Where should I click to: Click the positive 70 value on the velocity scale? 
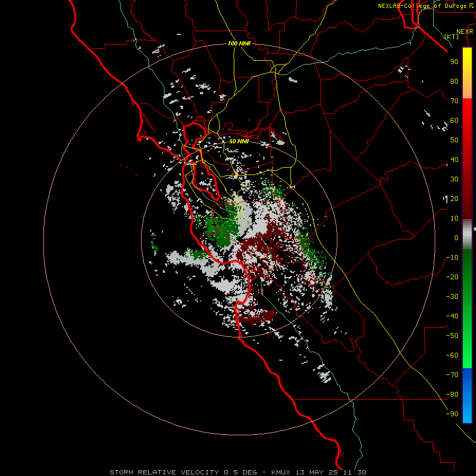click(454, 101)
